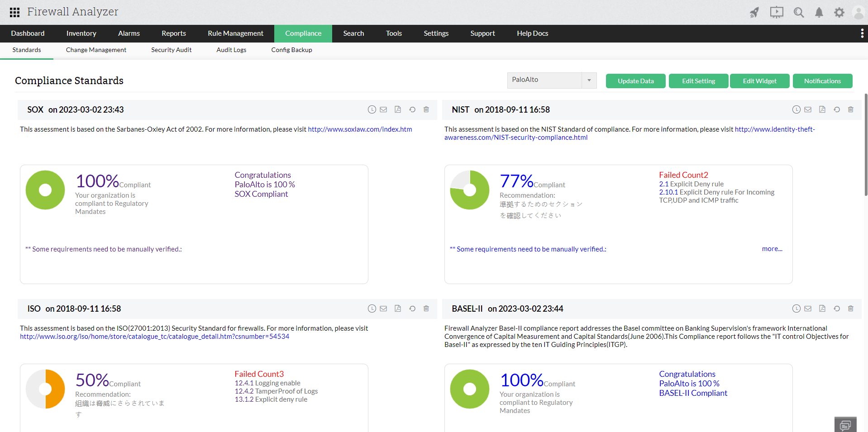
Task: Open the three-dot overflow menu
Action: pos(862,33)
